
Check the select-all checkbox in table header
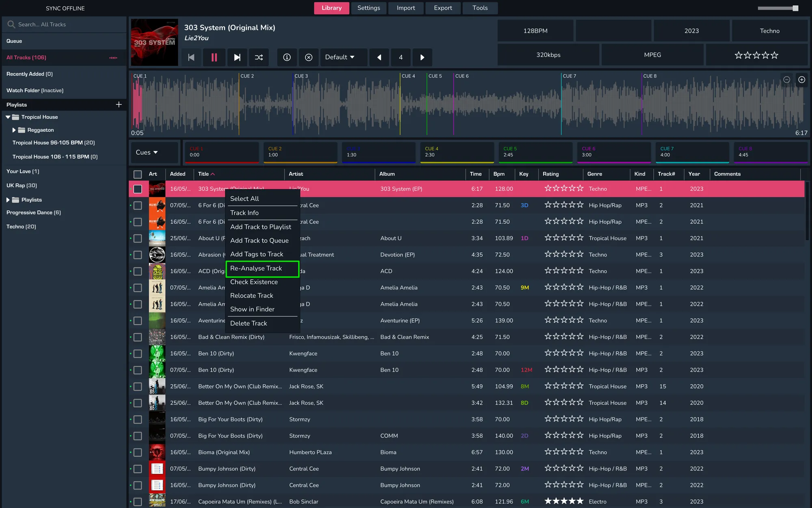138,174
